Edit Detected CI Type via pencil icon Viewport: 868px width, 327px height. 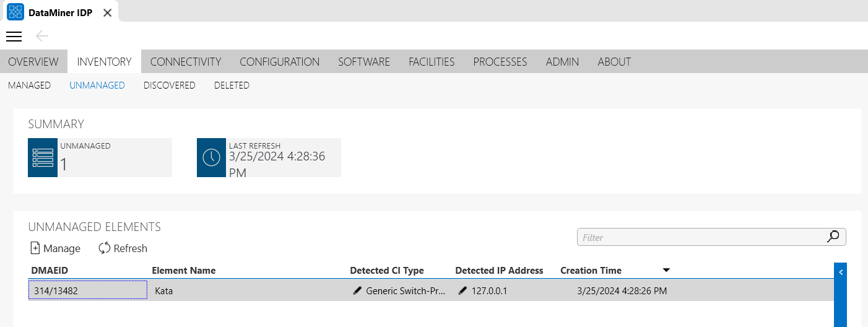pos(357,290)
